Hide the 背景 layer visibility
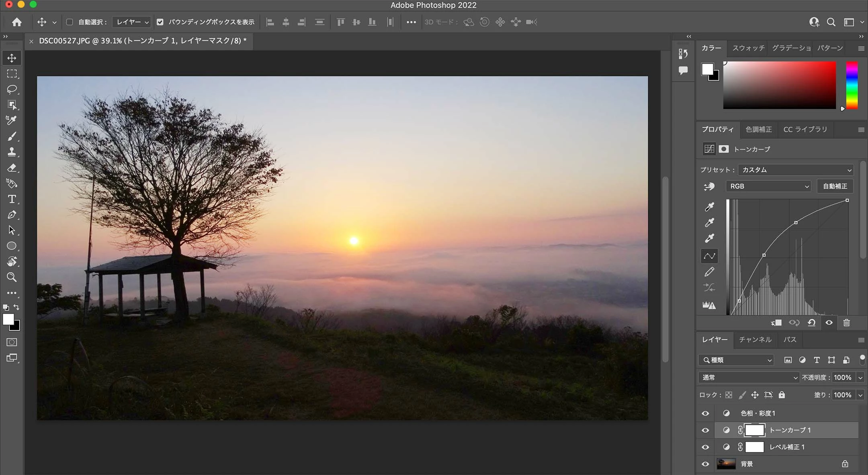This screenshot has width=868, height=475. [x=705, y=464]
